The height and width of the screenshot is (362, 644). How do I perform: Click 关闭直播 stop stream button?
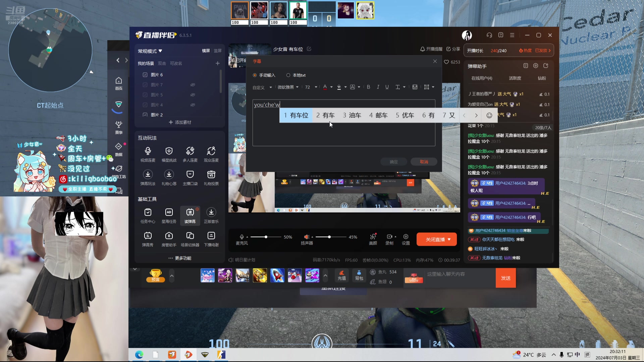point(436,239)
